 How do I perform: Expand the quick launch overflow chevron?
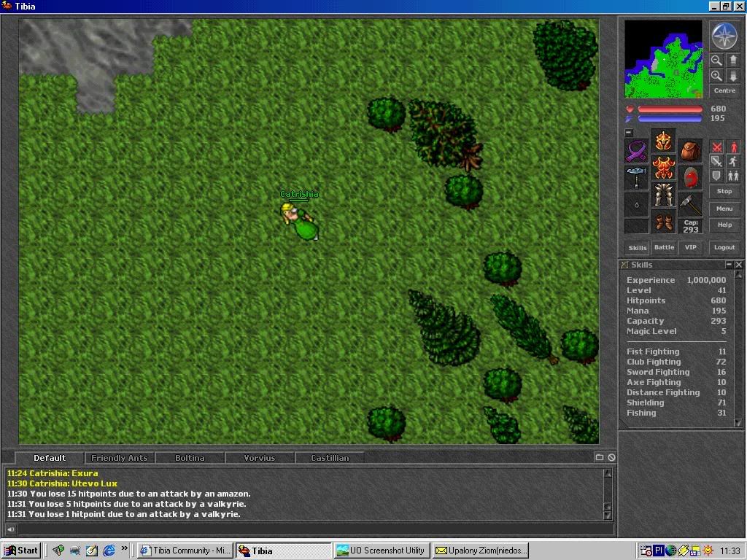coord(124,548)
